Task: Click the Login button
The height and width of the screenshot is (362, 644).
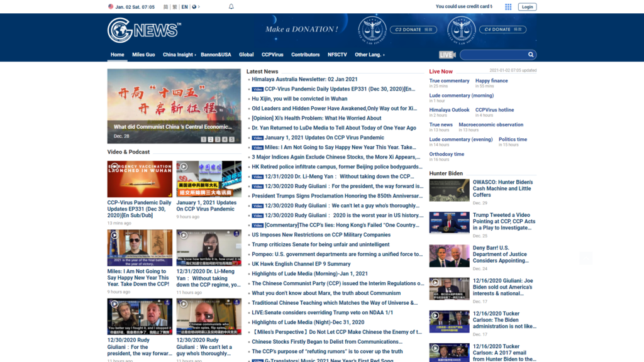Action: (x=527, y=7)
